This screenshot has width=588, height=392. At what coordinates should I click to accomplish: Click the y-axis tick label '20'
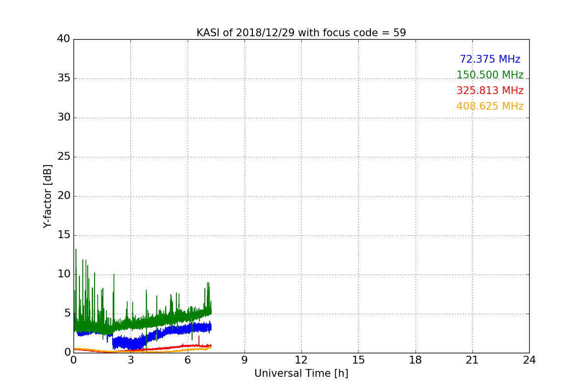pos(64,196)
